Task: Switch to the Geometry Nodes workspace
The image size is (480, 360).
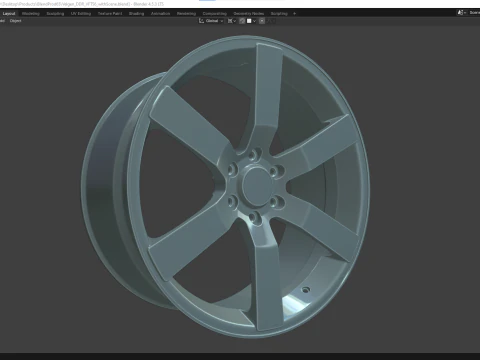Action: pos(249,13)
